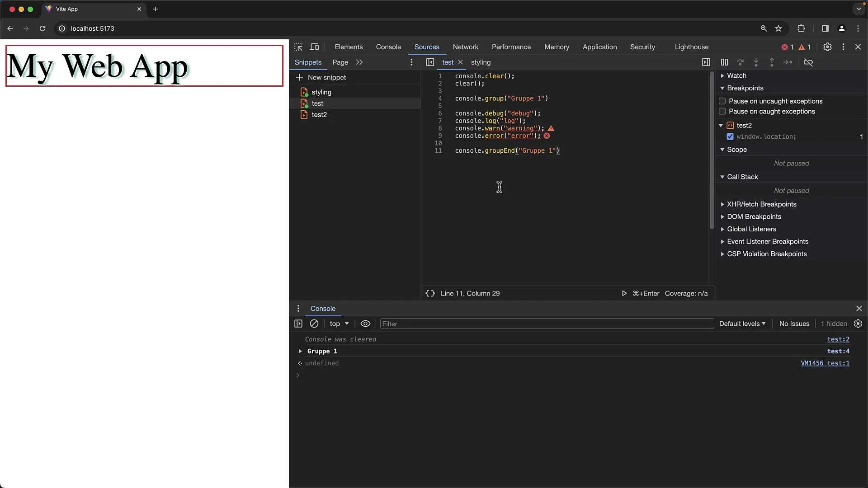Viewport: 868px width, 488px height.
Task: Enable Pause on uncaught exceptions checkbox
Action: tap(722, 101)
